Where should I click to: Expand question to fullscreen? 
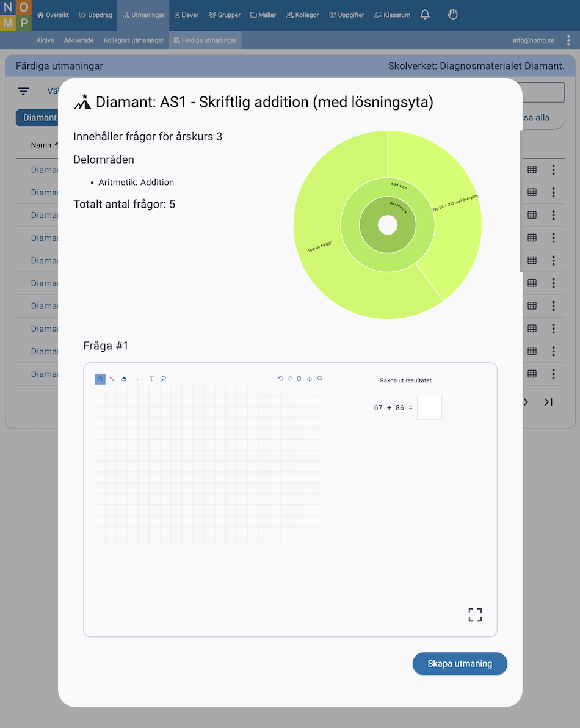(x=475, y=615)
